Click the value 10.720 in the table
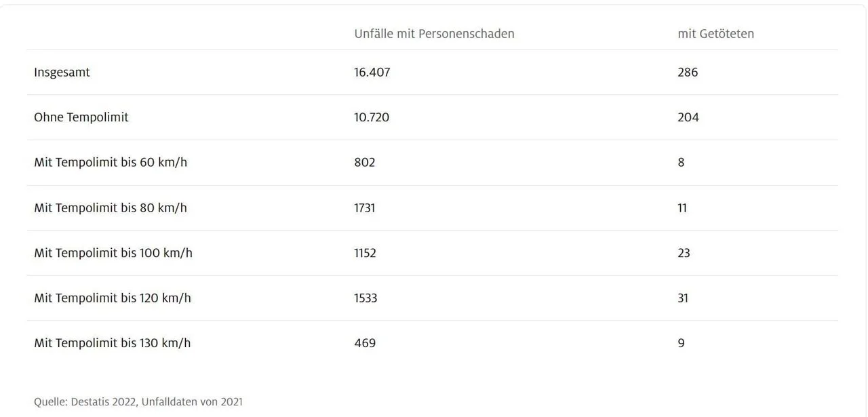This screenshot has width=868, height=417. point(372,117)
